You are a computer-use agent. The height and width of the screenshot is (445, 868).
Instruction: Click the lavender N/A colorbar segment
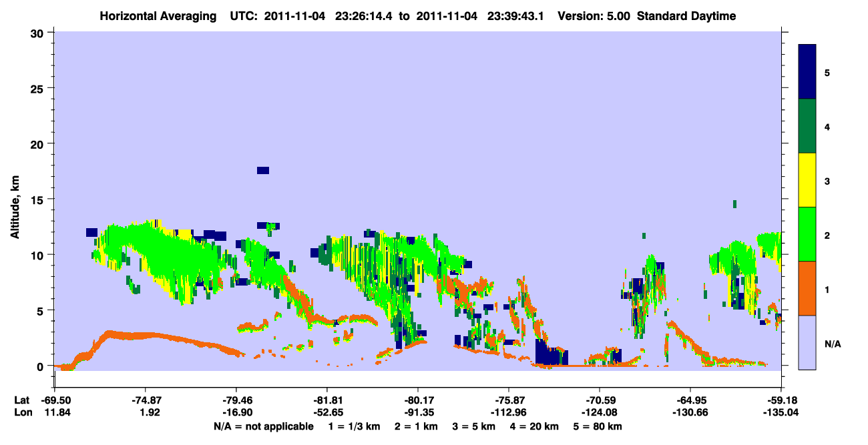coord(807,342)
